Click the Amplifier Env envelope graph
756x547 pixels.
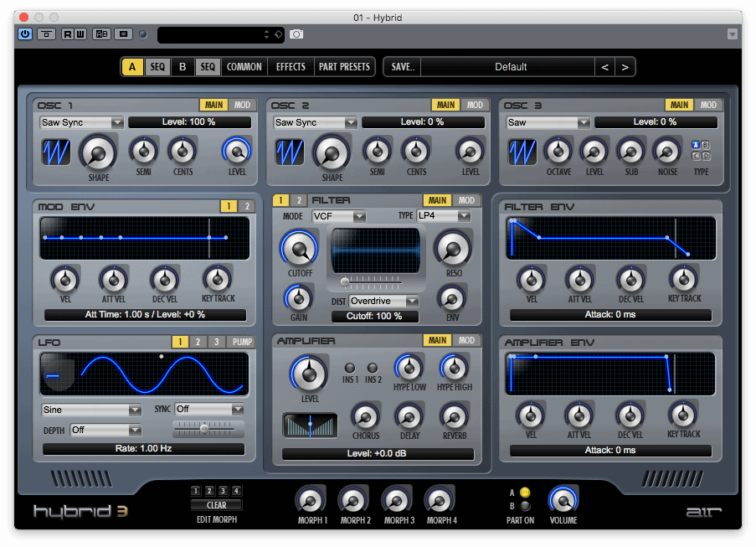[610, 374]
